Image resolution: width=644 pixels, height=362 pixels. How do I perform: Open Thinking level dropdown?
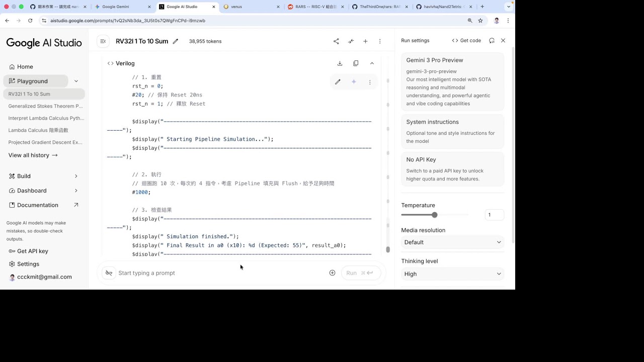tap(452, 274)
